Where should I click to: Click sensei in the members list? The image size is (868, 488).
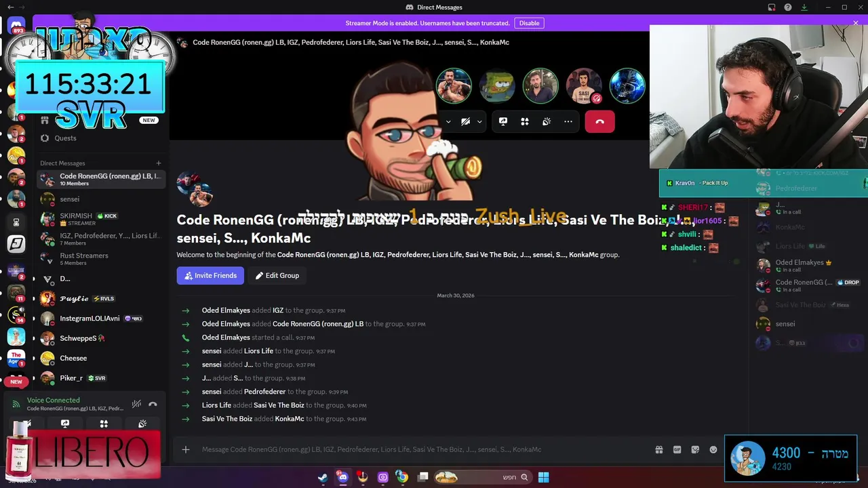[x=808, y=324]
